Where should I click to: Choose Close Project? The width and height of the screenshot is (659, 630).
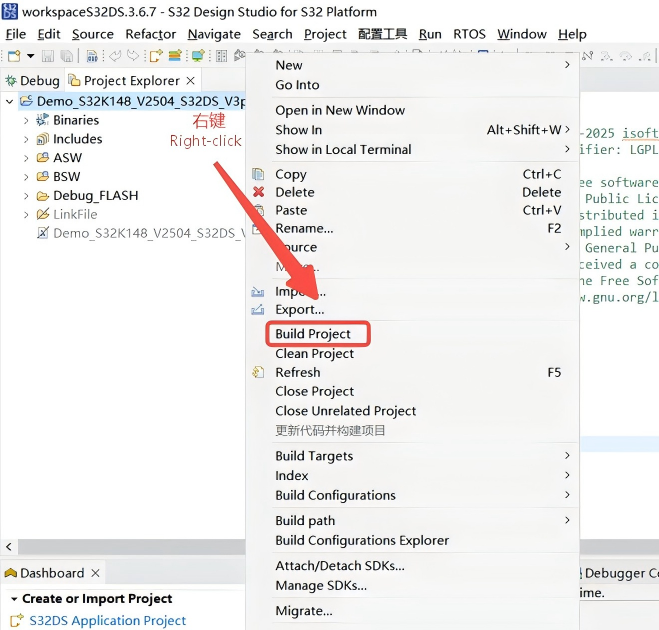[314, 391]
